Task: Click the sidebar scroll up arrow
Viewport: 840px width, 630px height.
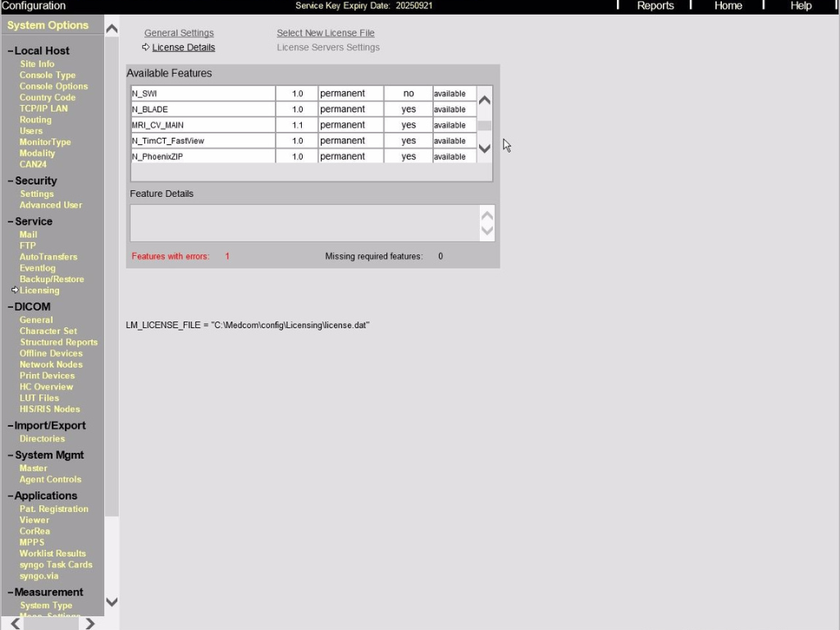Action: coord(112,30)
